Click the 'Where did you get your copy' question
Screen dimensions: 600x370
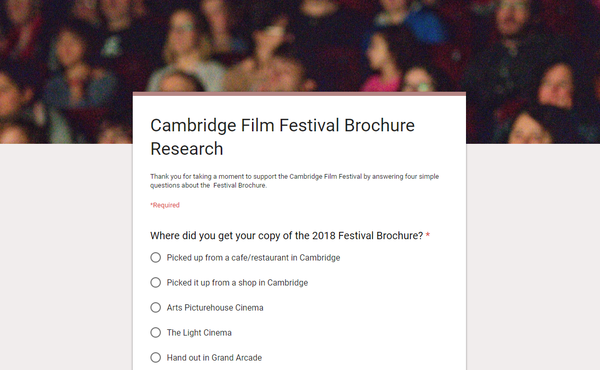tap(287, 235)
